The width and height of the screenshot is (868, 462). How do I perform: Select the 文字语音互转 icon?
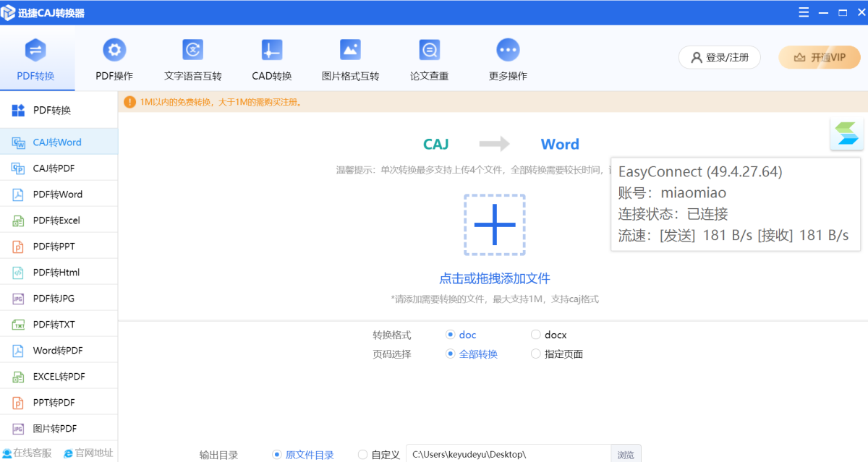coord(193,50)
